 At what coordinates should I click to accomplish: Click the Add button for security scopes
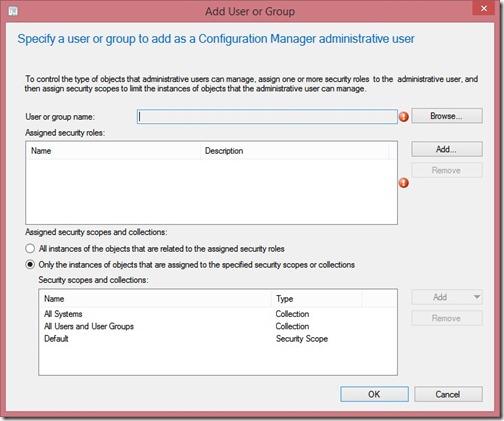[x=440, y=297]
